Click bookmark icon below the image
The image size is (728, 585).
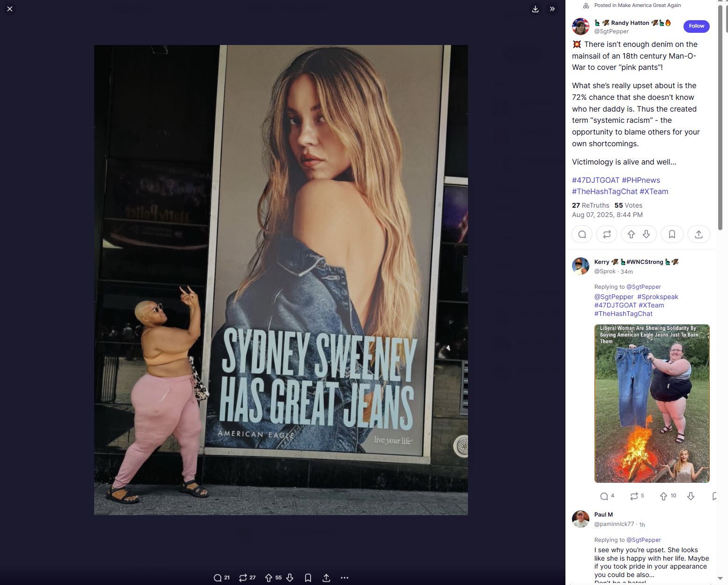308,577
